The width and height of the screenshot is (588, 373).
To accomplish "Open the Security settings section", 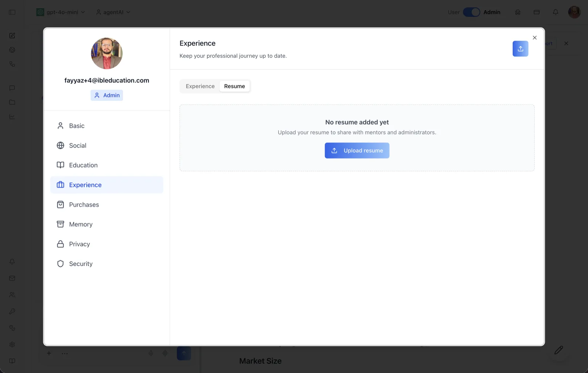I will [107, 264].
